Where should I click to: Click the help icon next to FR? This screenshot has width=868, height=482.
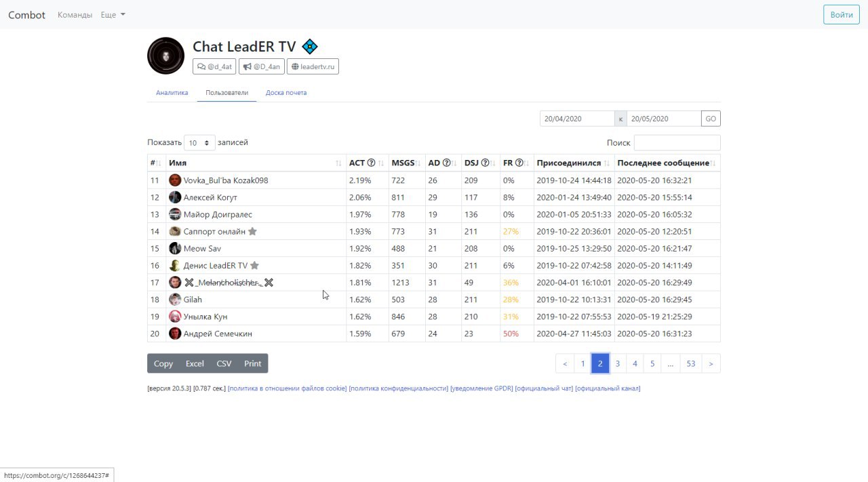(x=519, y=163)
